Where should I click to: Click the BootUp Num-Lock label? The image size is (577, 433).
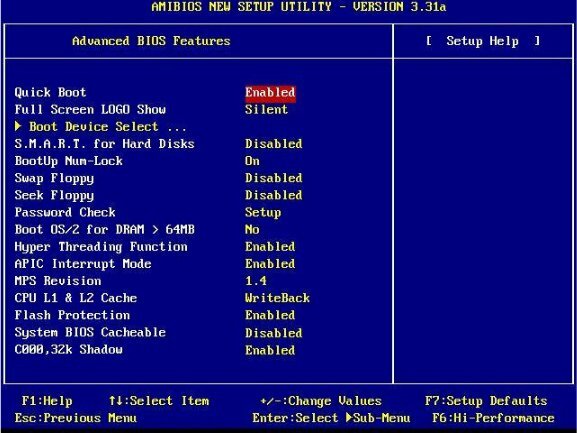pos(68,161)
